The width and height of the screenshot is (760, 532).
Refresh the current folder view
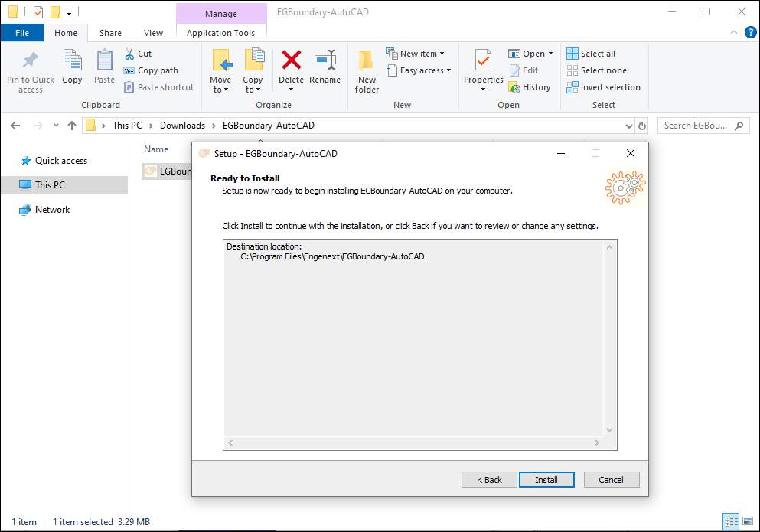tap(641, 126)
